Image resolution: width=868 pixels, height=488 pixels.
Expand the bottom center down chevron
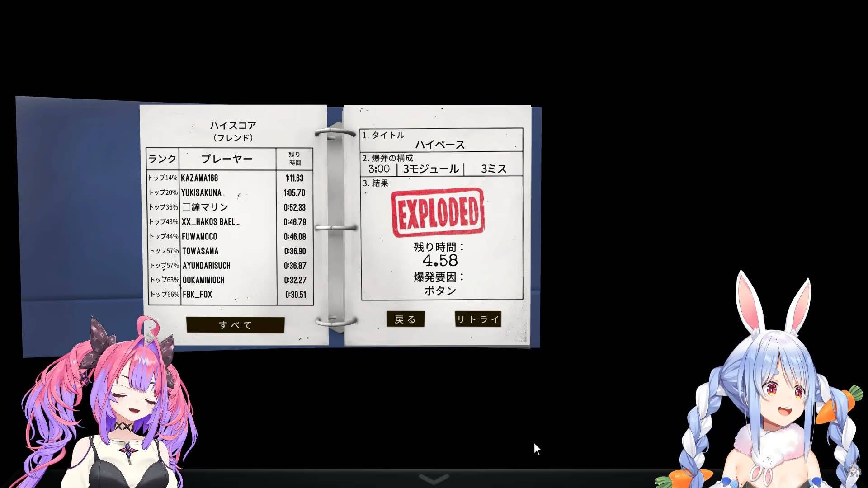coord(434,479)
